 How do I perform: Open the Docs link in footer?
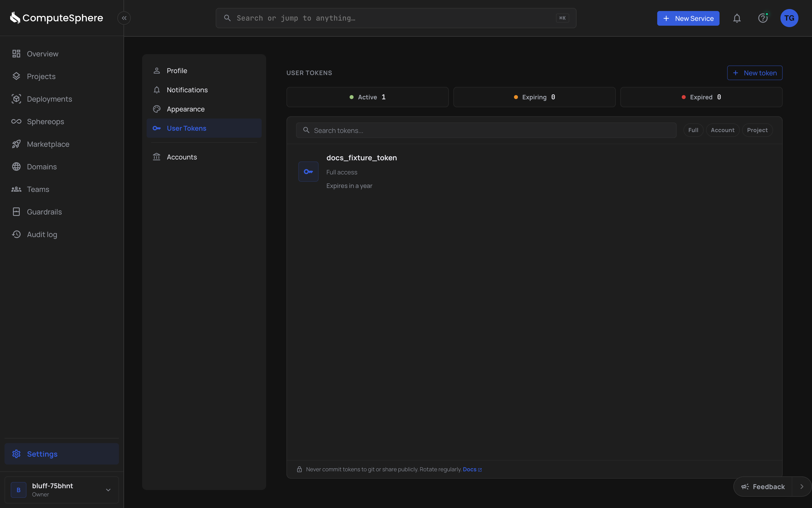(x=472, y=469)
